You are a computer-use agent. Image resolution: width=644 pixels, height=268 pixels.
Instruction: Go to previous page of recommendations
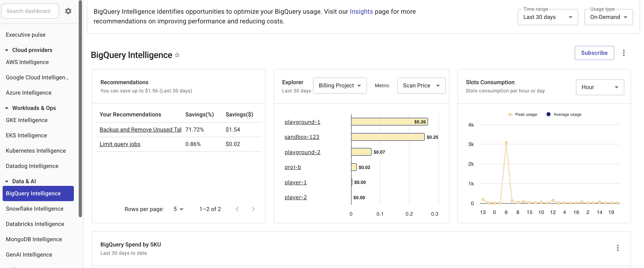tap(237, 209)
